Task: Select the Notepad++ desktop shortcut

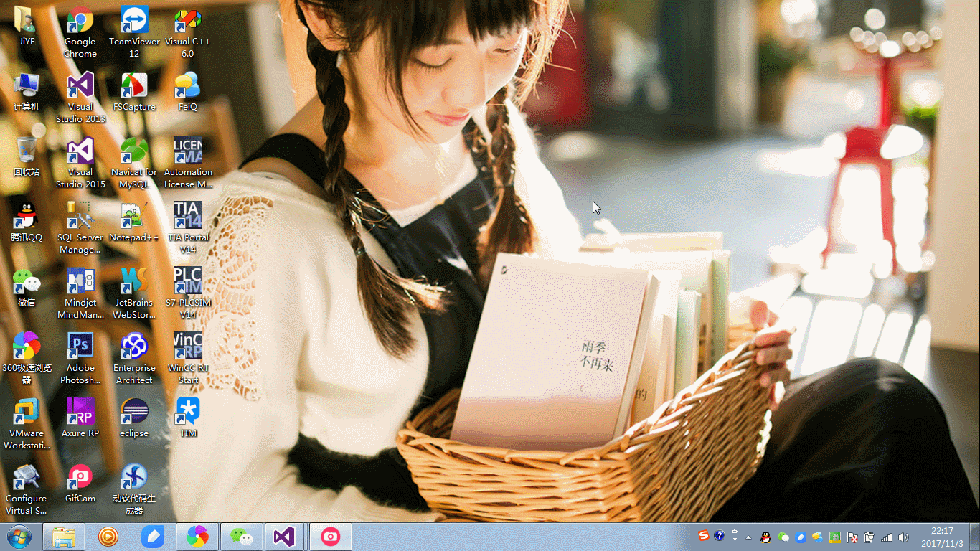Action: tap(134, 222)
